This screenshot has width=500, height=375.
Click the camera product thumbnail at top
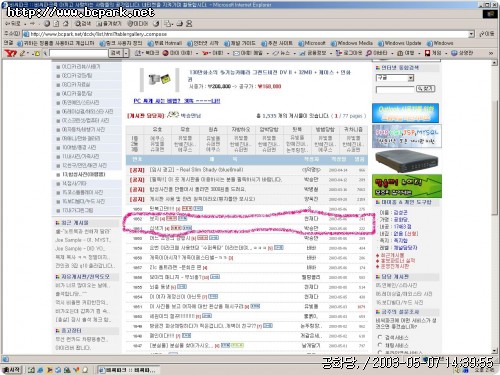(159, 79)
